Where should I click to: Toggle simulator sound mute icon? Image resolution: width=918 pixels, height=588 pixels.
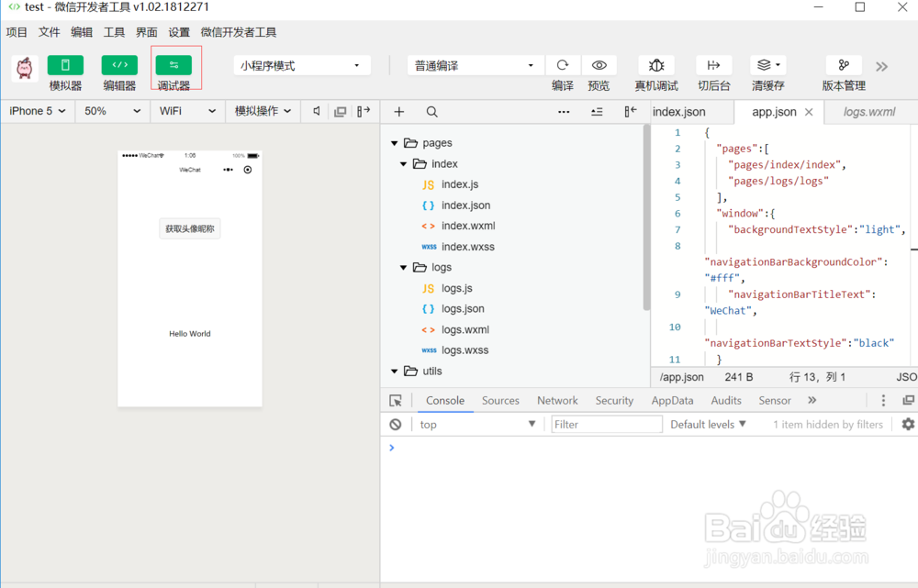[x=317, y=111]
